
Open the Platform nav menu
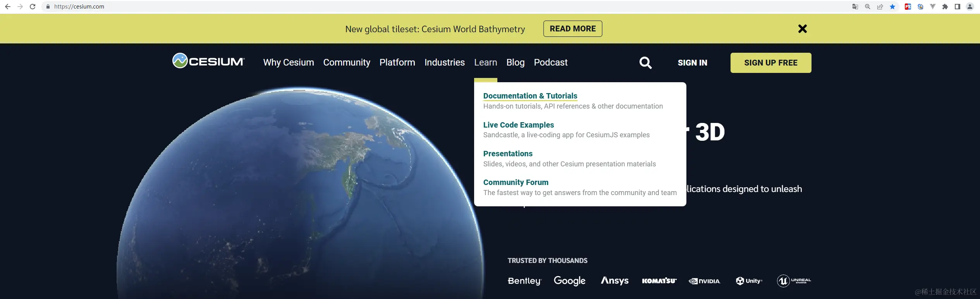click(397, 62)
